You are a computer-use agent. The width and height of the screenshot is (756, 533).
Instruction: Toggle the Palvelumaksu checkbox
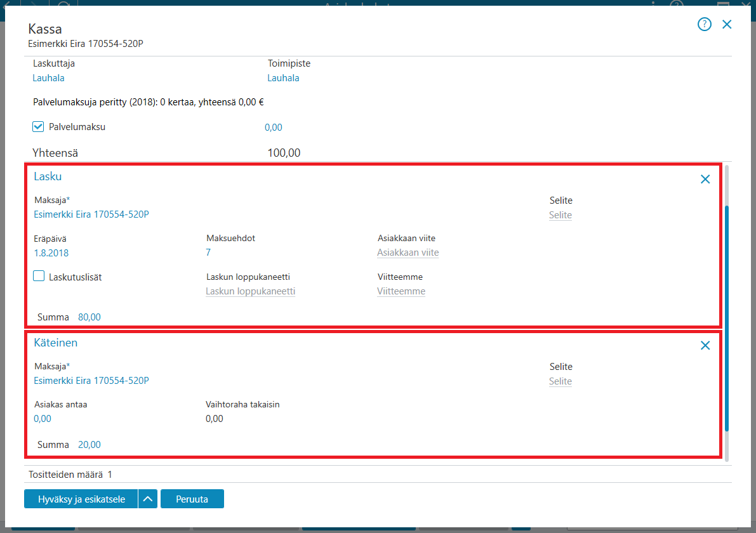point(38,127)
